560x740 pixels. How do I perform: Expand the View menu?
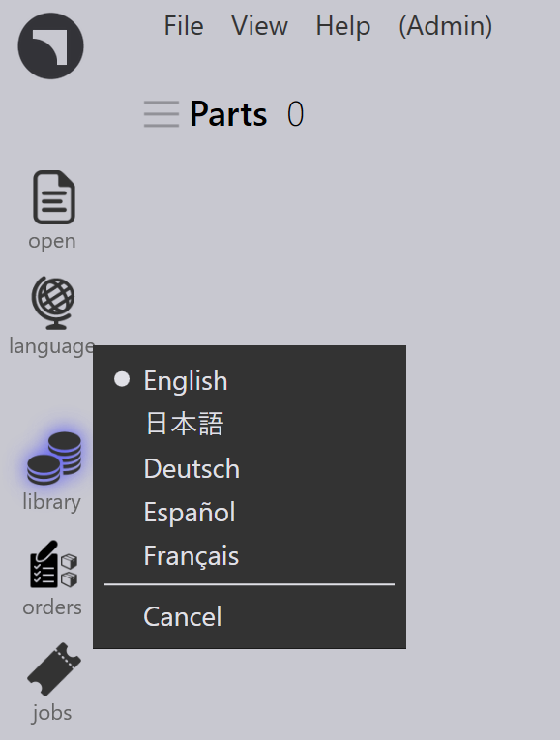pyautogui.click(x=259, y=25)
